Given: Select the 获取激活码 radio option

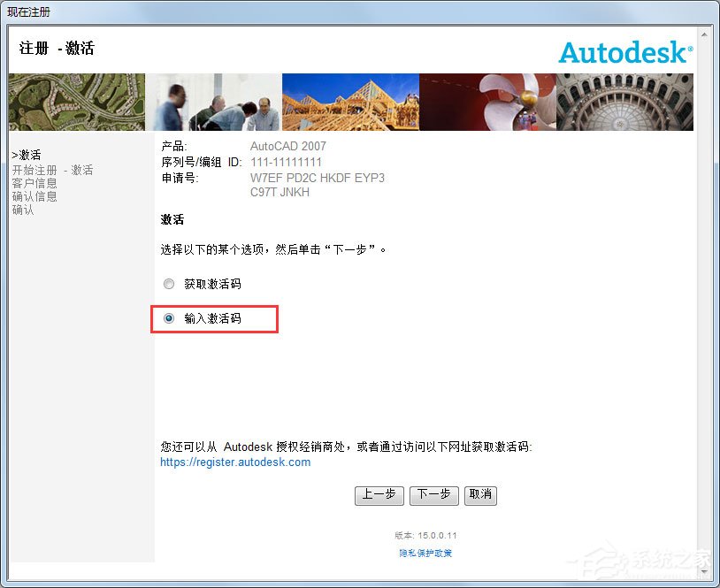Looking at the screenshot, I should [x=169, y=284].
